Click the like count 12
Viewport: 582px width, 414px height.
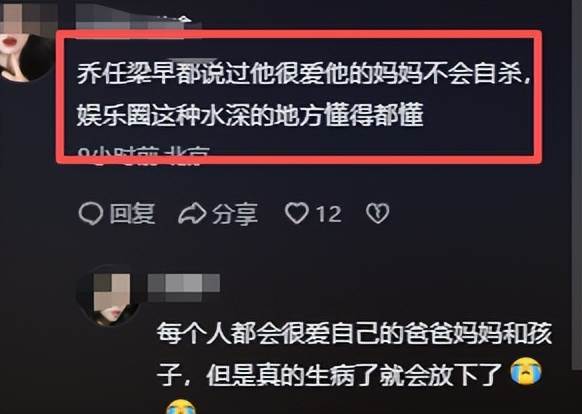click(x=328, y=214)
